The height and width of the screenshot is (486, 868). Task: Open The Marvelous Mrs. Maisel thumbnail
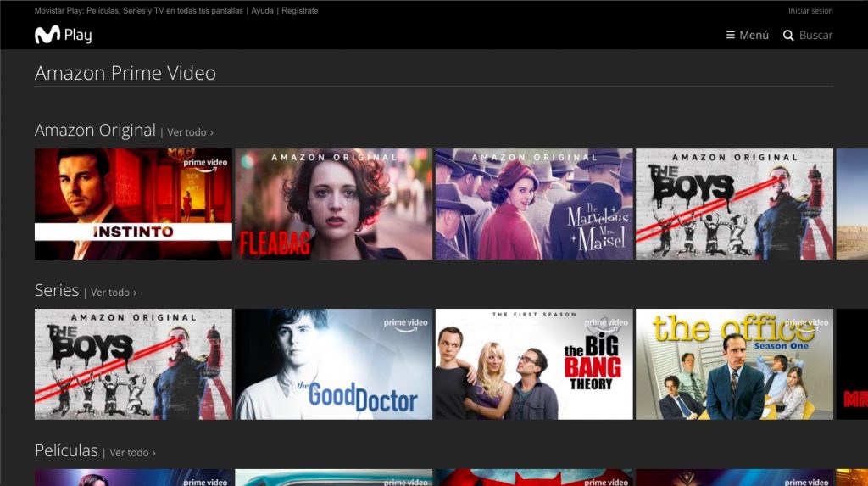click(534, 204)
